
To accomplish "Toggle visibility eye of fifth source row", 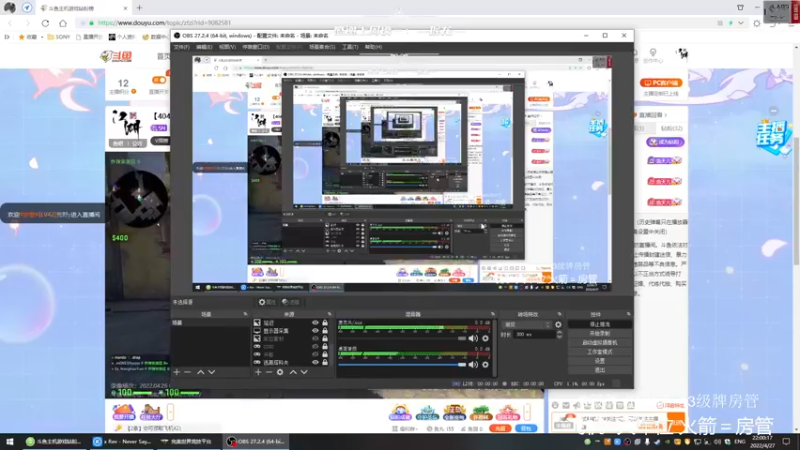I will 315,355.
